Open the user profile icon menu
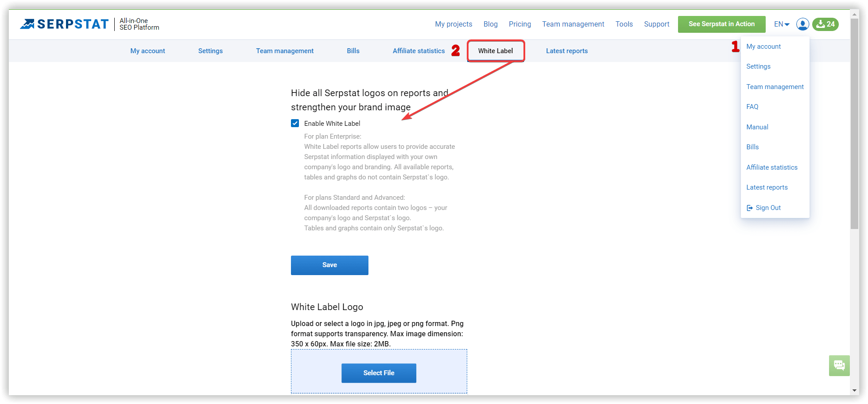The image size is (868, 404). tap(802, 24)
